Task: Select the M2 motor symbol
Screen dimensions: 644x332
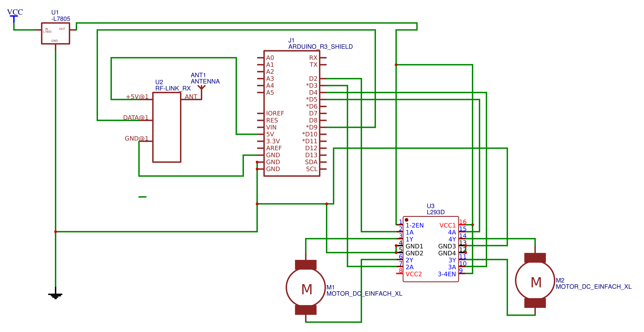Action: pos(535,280)
